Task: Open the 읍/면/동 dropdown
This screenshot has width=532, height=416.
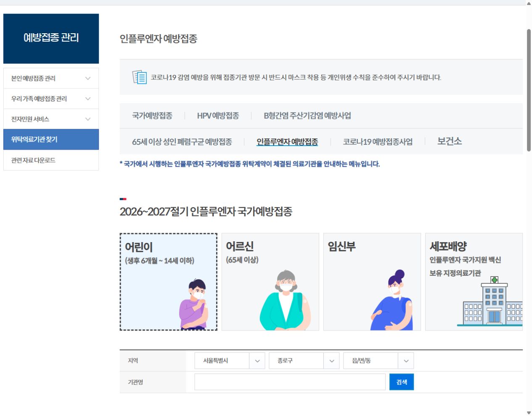Action: (x=378, y=361)
